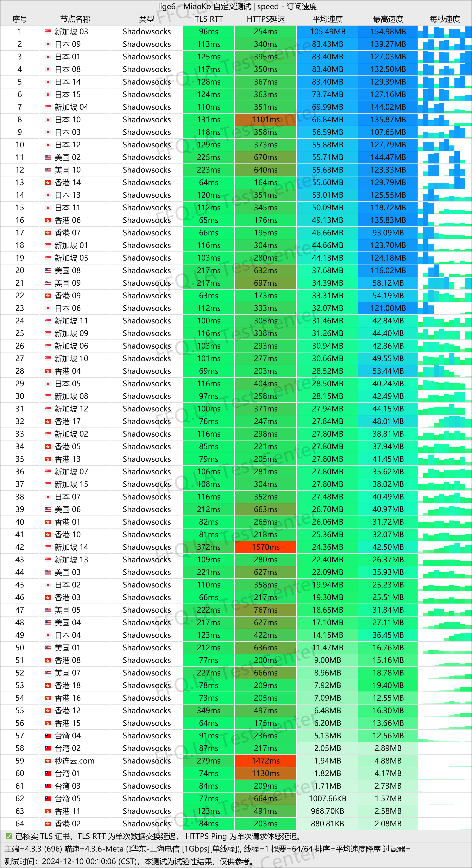Click the Singapore flag icon for 新加坡 03
472x868 pixels.
tap(48, 32)
